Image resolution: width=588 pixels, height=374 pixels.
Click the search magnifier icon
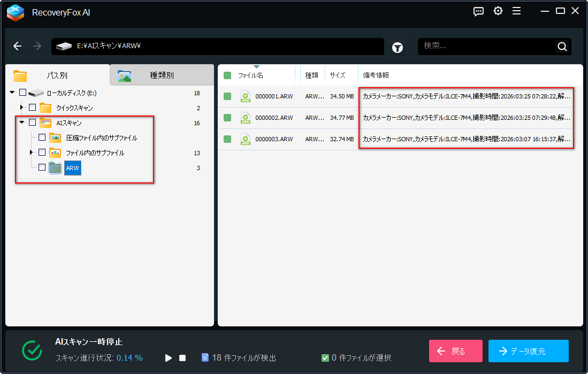(x=562, y=47)
